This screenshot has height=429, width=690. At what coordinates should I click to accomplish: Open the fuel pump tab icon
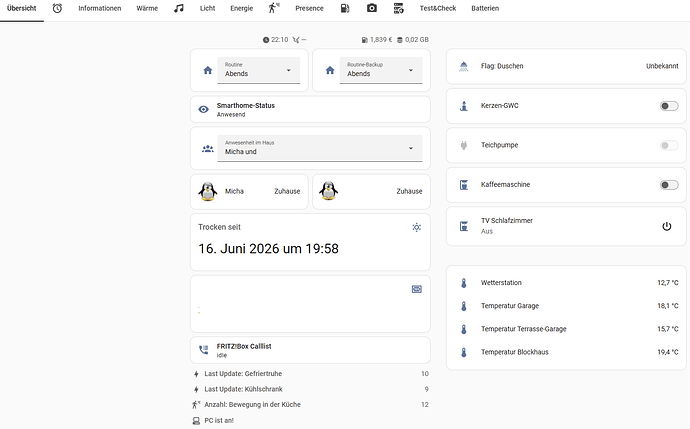345,8
